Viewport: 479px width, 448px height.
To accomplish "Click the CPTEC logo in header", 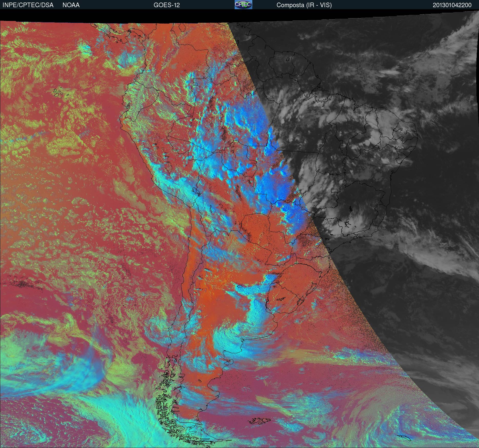I will click(x=243, y=5).
